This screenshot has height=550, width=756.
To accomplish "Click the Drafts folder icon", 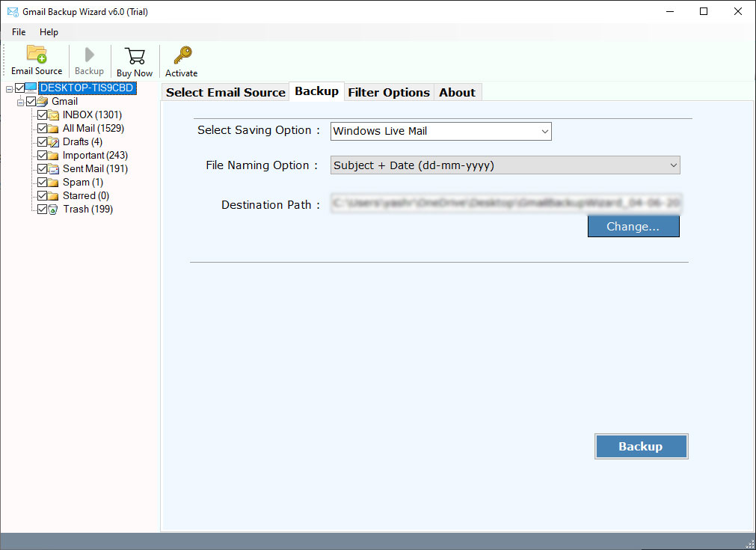I will tap(54, 142).
